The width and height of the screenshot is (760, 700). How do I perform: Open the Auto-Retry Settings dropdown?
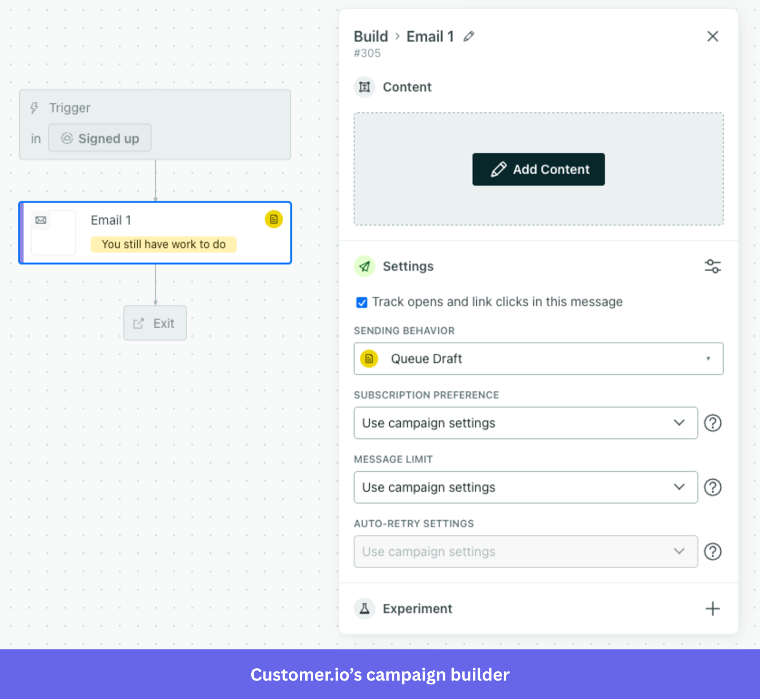click(526, 551)
